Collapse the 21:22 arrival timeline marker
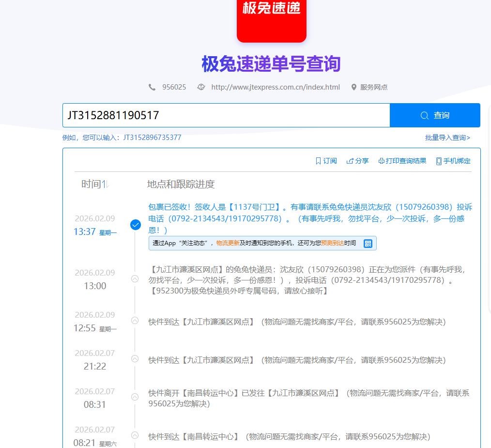The image size is (491, 448). coord(135,359)
